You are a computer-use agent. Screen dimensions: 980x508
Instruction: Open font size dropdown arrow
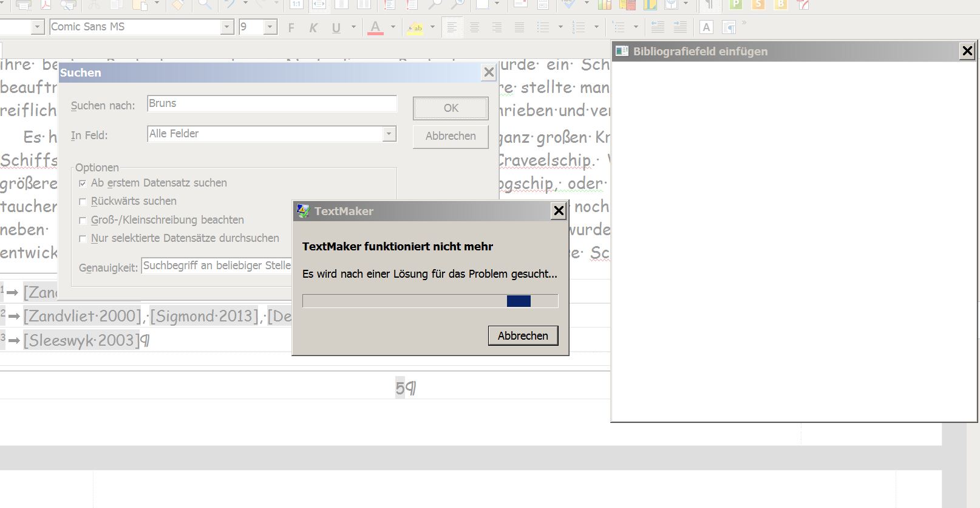pyautogui.click(x=271, y=27)
